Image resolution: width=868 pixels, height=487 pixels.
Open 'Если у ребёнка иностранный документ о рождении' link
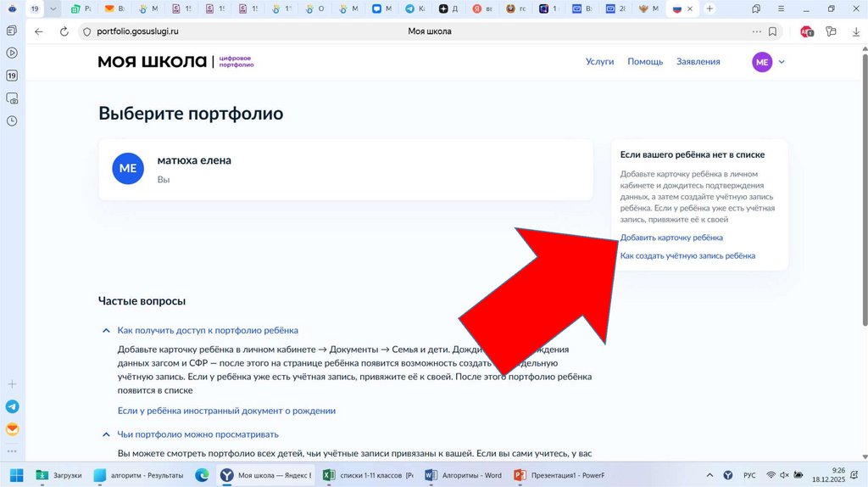226,411
